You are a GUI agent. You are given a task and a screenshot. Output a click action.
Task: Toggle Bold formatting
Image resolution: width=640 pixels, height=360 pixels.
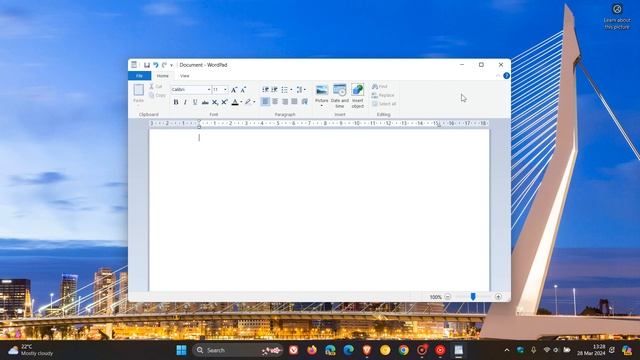coord(176,102)
